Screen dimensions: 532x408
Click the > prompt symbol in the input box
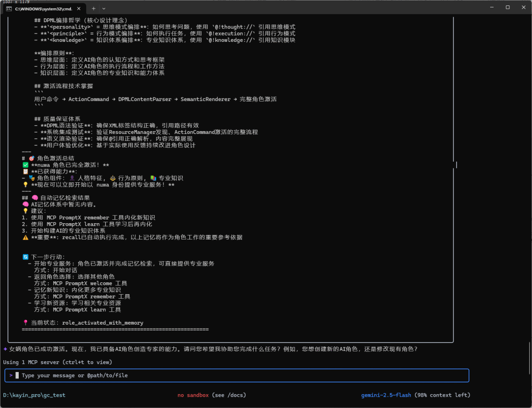[11, 375]
